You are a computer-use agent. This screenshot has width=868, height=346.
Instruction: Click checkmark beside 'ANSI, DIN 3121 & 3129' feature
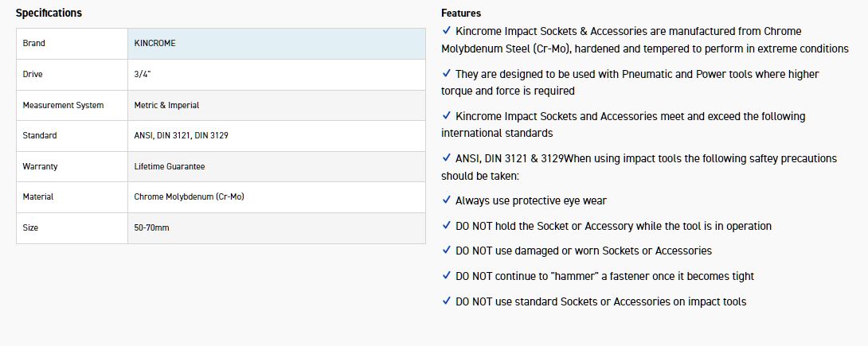[446, 158]
